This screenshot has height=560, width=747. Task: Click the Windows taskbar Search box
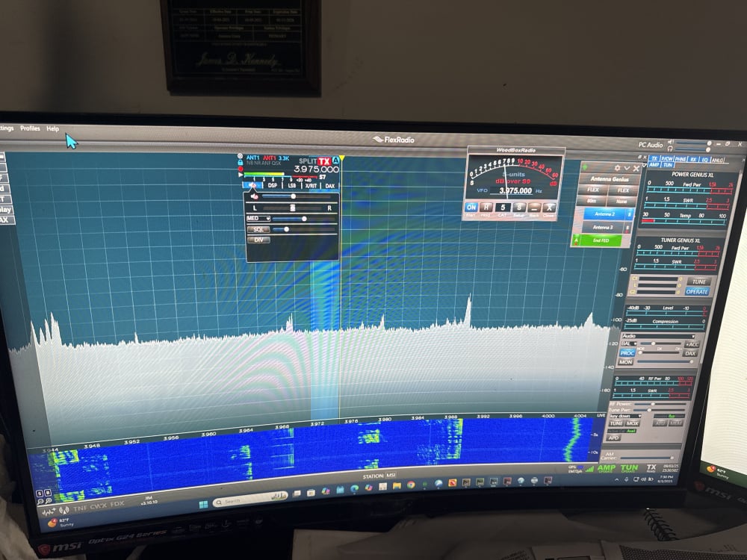(251, 500)
